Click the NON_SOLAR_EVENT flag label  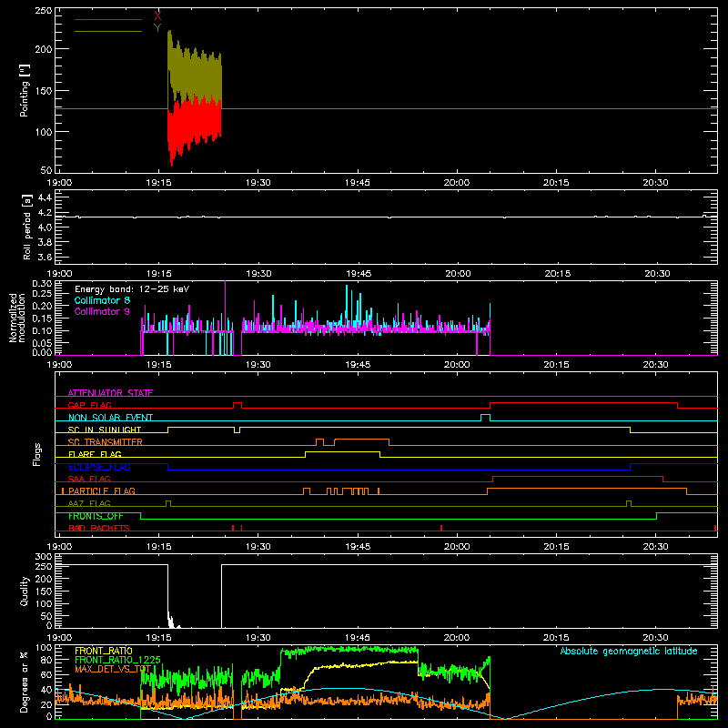click(x=110, y=418)
